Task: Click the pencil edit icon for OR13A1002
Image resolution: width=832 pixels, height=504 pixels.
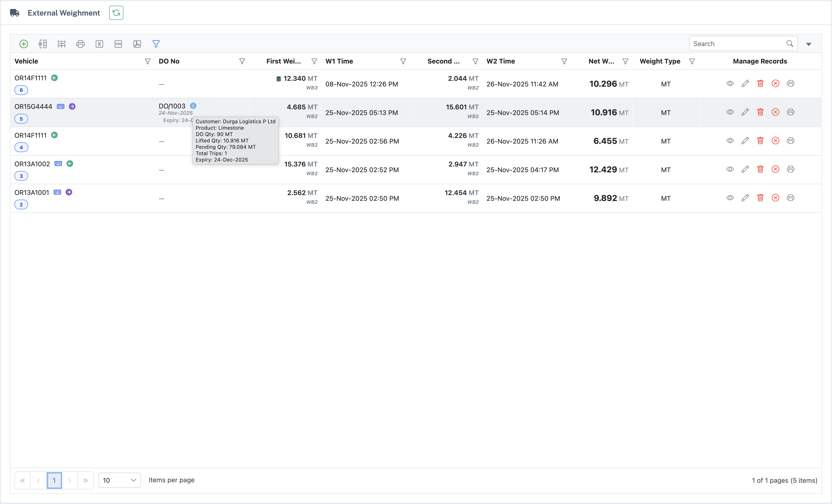Action: [745, 169]
